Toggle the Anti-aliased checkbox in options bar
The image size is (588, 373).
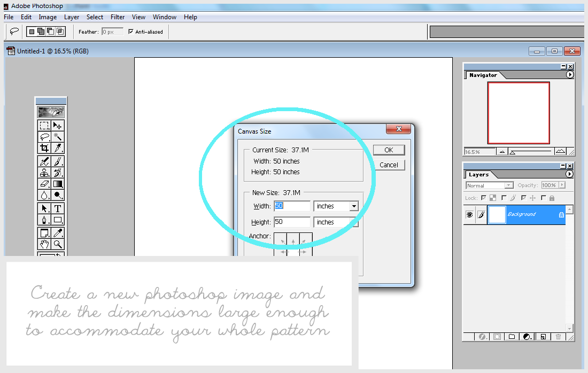pos(130,32)
